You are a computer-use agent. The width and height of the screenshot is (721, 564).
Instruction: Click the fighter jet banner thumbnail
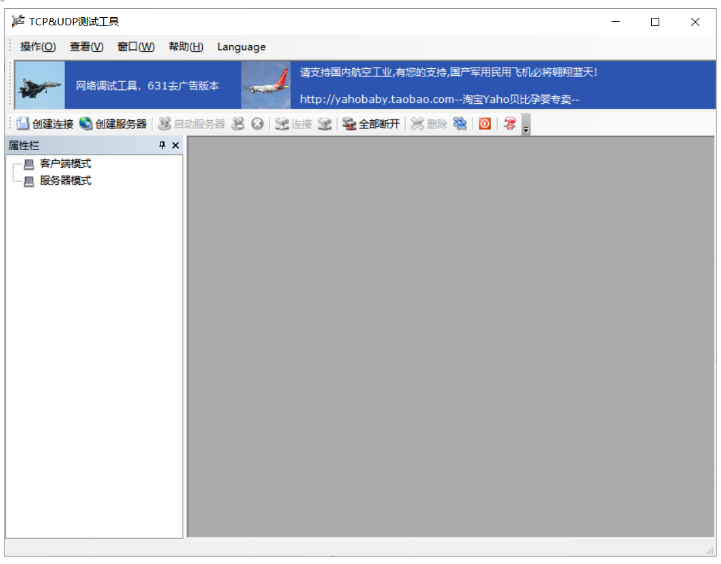pyautogui.click(x=40, y=86)
